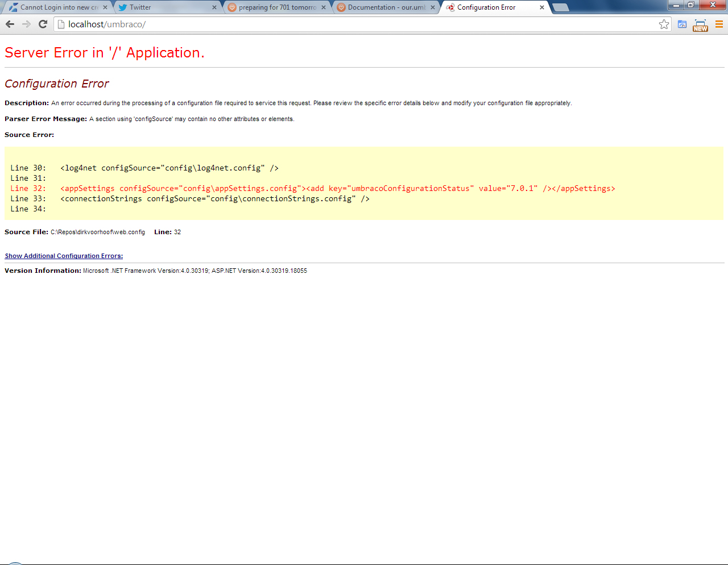Switch to 'Cannot Login into new' tab
The height and width of the screenshot is (565, 728).
coord(57,7)
